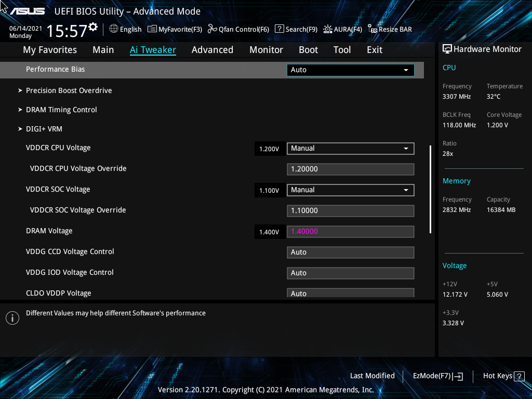Click the globe language icon
Image resolution: width=532 pixels, height=399 pixels.
(114, 29)
